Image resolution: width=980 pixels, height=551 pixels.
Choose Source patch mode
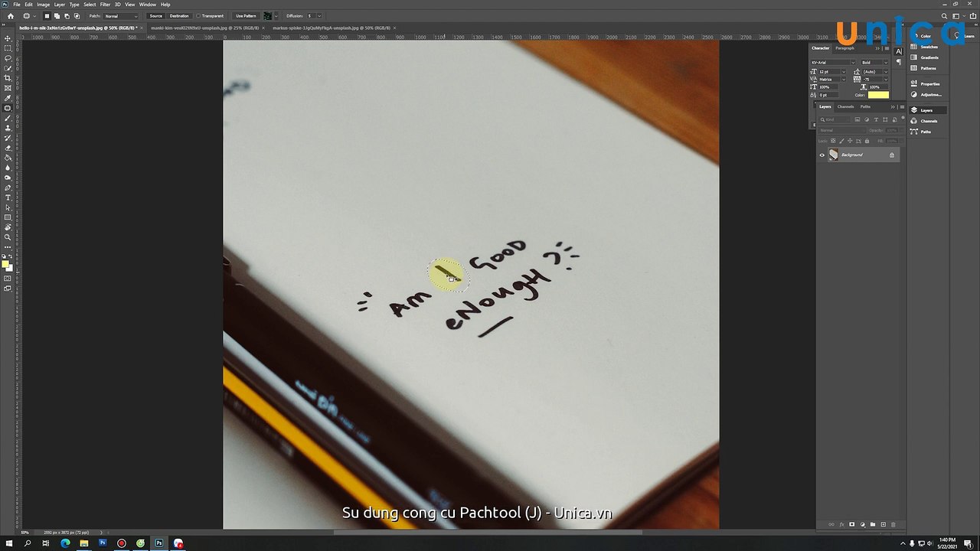click(x=156, y=16)
